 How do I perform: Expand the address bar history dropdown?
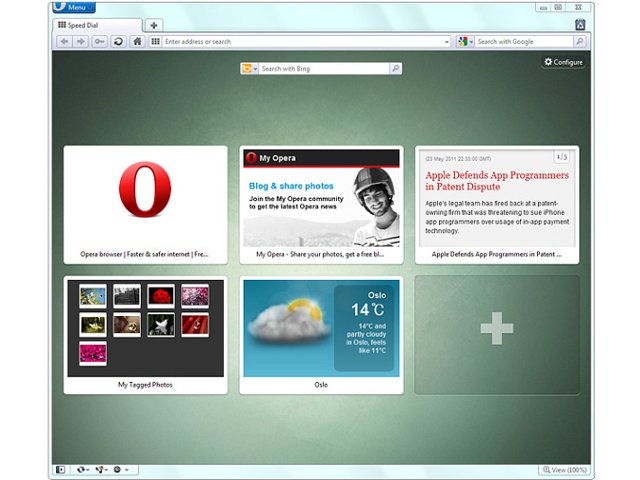pyautogui.click(x=446, y=42)
